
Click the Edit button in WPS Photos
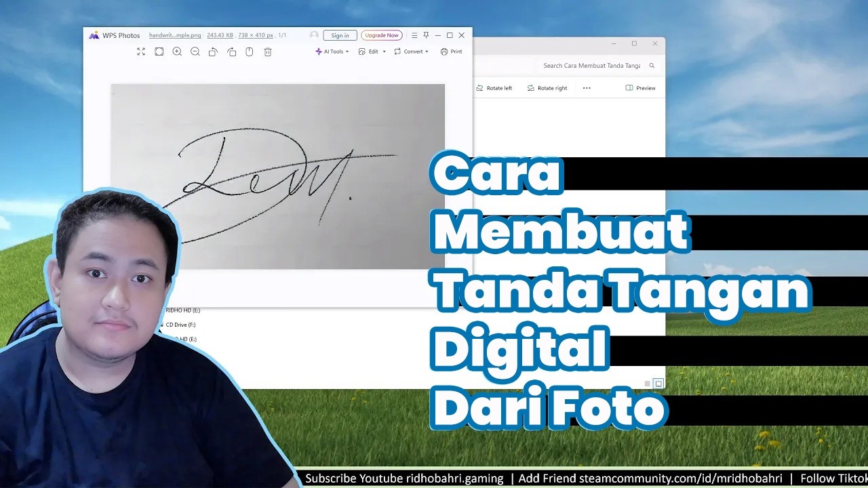pyautogui.click(x=368, y=52)
